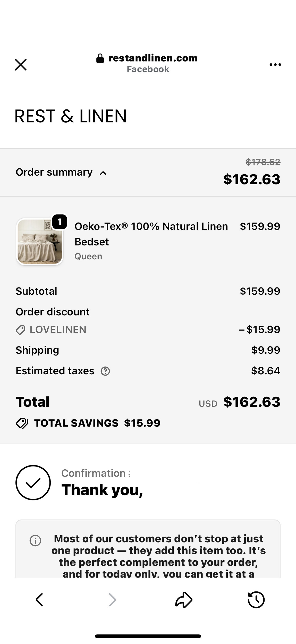296x644 pixels.
Task: Tap the info icon in upsell notice
Action: coord(35,541)
